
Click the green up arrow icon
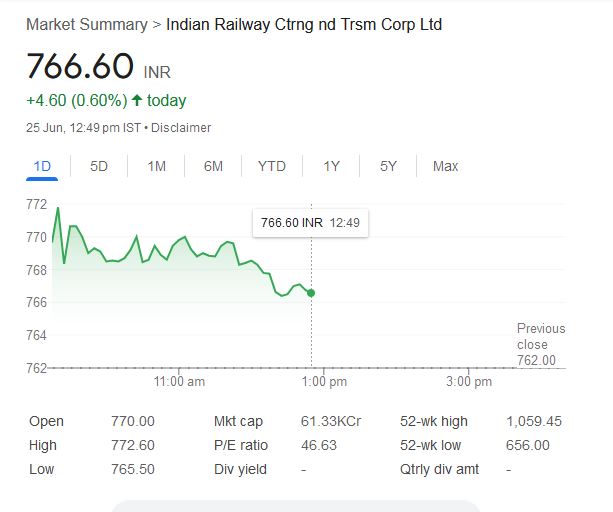tap(137, 100)
